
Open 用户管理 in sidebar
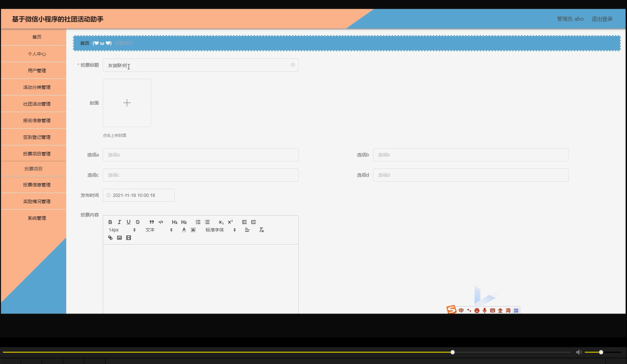point(34,70)
